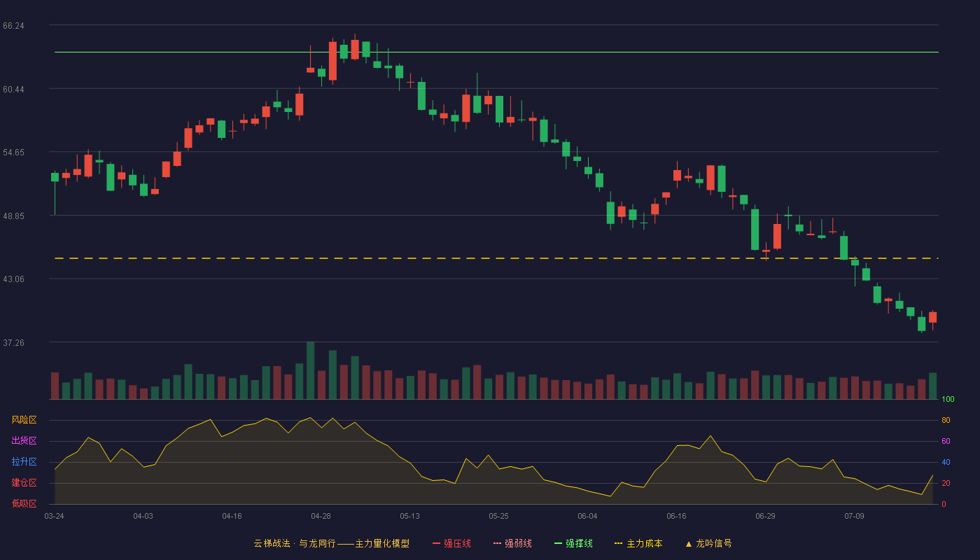The height and width of the screenshot is (560, 980).
Task: Click the tallest volume bar near 04-28
Action: click(310, 370)
